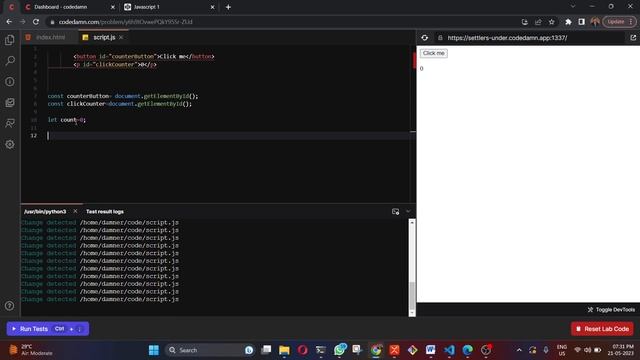Toggle Chrome side panel icon
The image size is (640, 360).
click(x=581, y=22)
